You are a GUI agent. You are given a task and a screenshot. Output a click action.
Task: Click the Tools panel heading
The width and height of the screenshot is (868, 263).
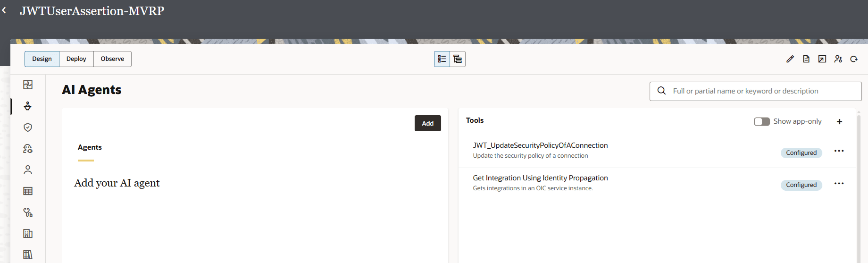click(475, 120)
